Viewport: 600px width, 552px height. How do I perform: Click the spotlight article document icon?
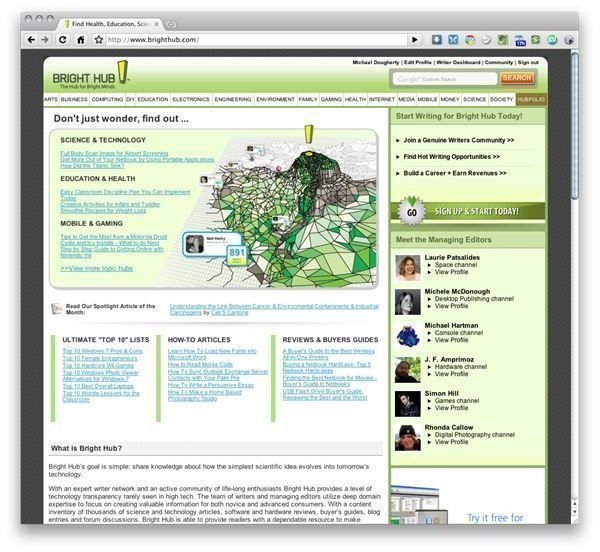click(57, 308)
